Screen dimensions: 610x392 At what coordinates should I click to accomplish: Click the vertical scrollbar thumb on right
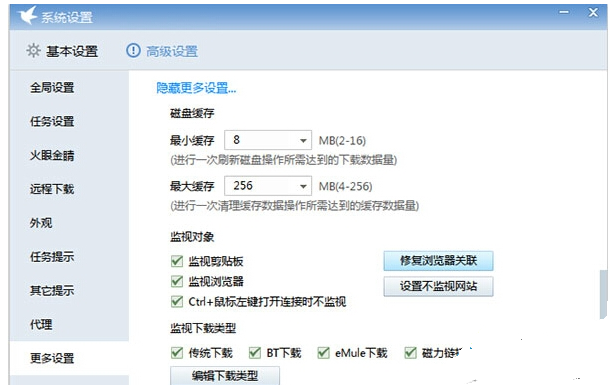pyautogui.click(x=603, y=294)
